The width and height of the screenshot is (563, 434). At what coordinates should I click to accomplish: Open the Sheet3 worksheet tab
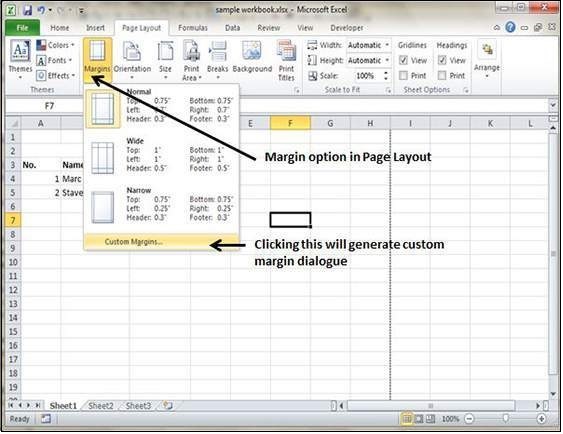tap(138, 406)
